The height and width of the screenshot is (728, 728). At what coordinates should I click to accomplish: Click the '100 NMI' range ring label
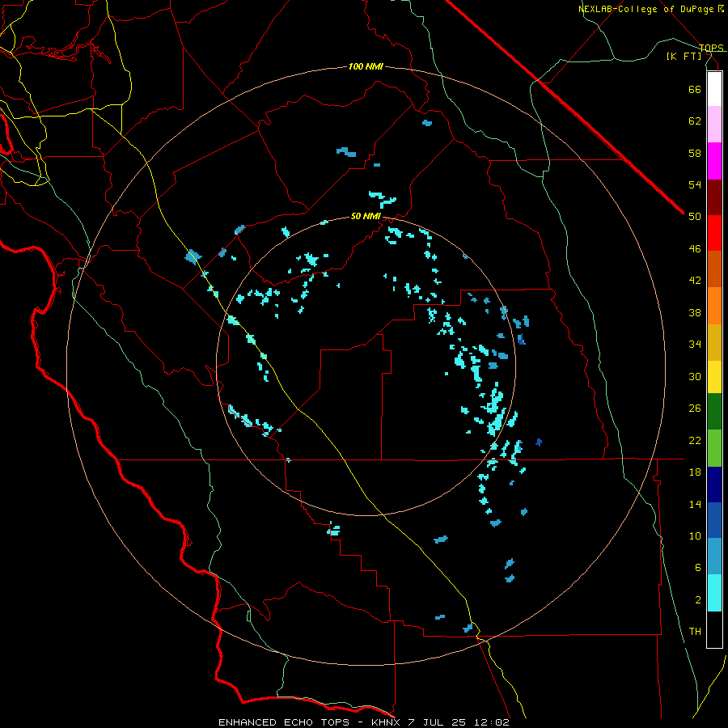(x=366, y=67)
